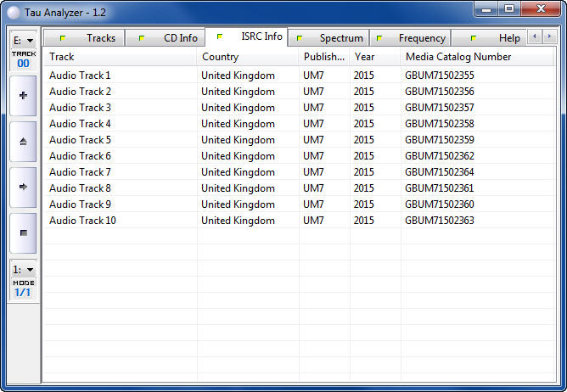Click the plus button in left sidebar
Image resolution: width=567 pixels, height=392 pixels.
click(23, 96)
